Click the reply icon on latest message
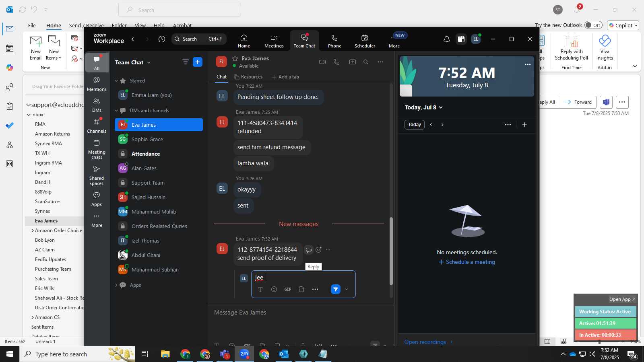644x362 pixels. pyautogui.click(x=309, y=250)
